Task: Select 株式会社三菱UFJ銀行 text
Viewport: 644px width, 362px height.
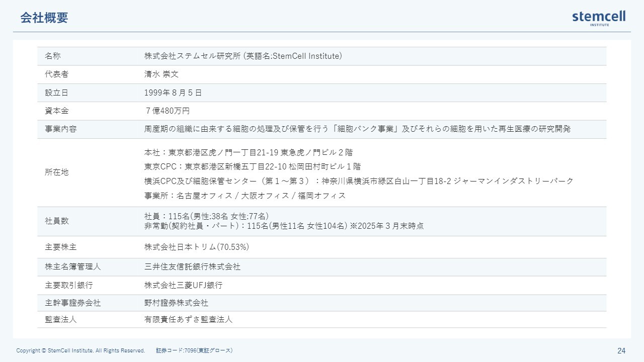Action: point(184,286)
